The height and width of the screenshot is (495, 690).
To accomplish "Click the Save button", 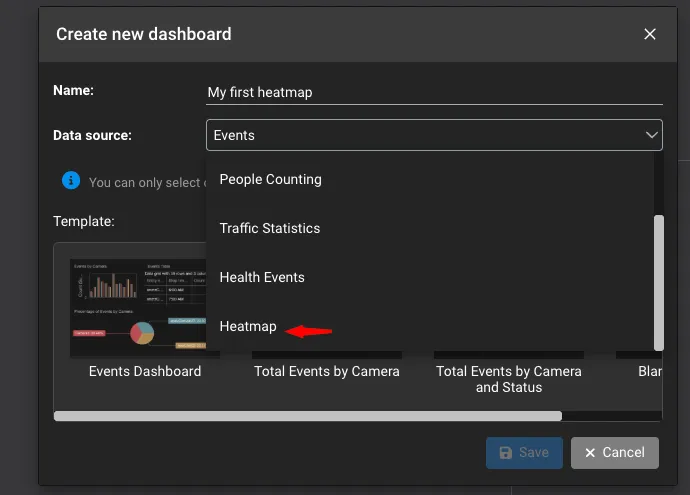I will [x=524, y=452].
